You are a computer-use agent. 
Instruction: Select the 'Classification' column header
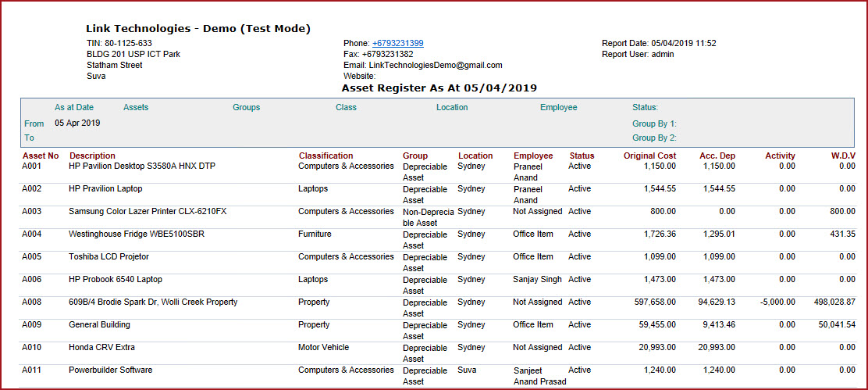[326, 156]
